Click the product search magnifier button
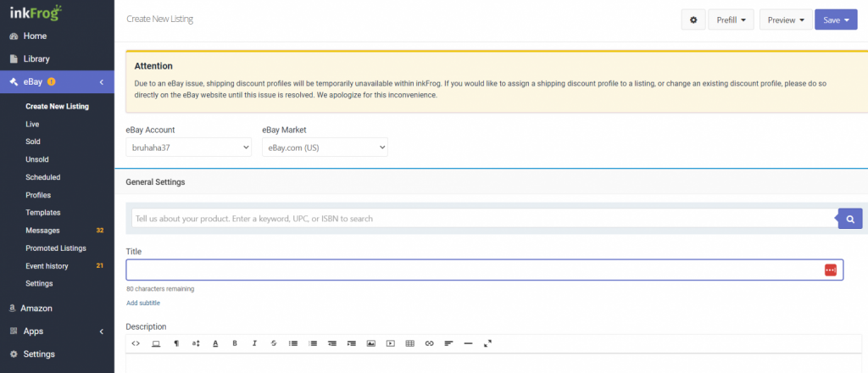The height and width of the screenshot is (373, 868). [x=850, y=219]
